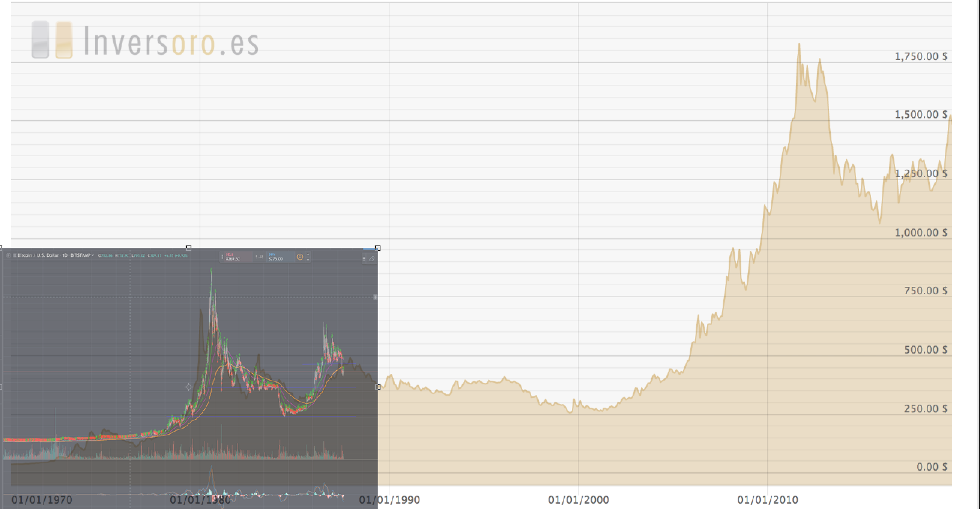Increase quantity with the plus stepper

308,254
